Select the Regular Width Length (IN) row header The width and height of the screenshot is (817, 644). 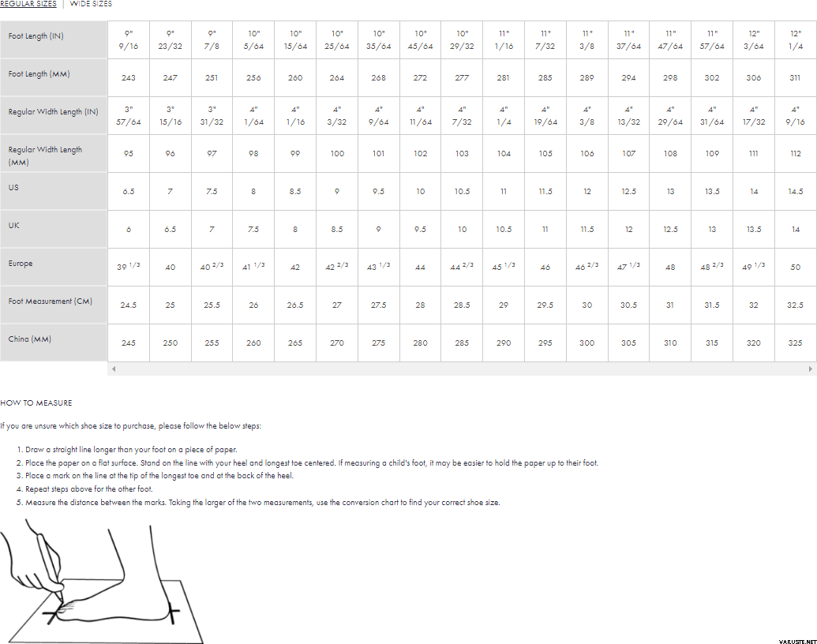(54, 112)
